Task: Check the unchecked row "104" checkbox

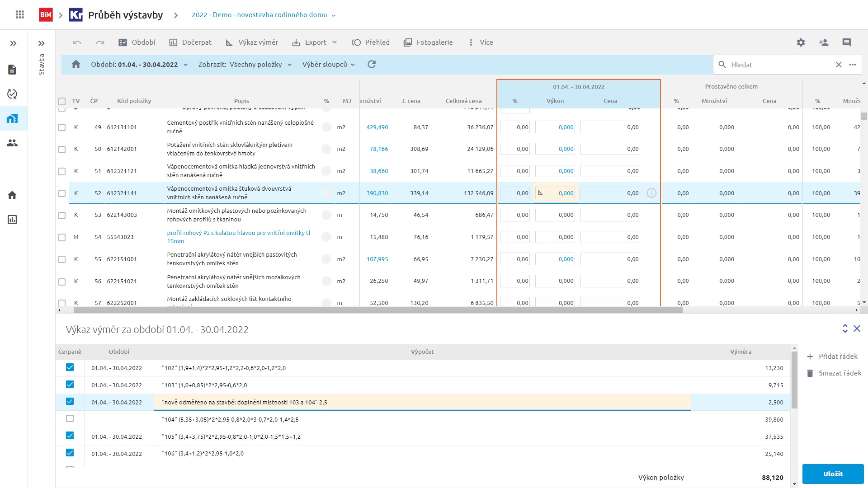Action: coord(70,419)
